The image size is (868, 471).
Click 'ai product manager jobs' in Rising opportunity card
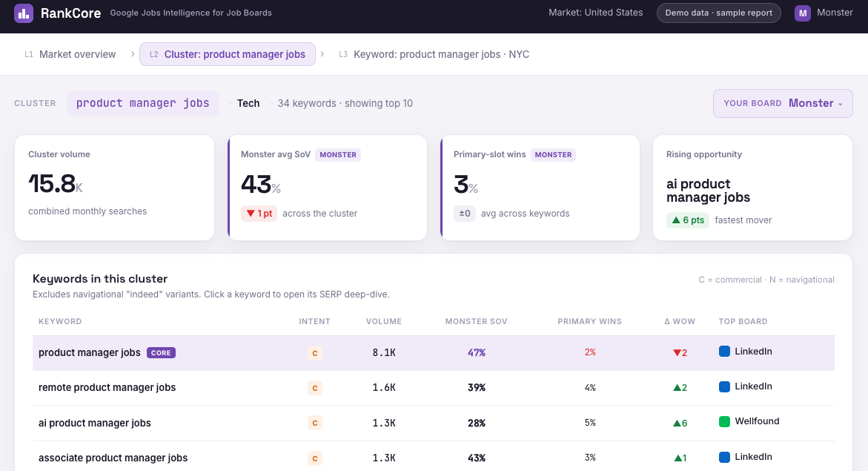[x=708, y=191]
